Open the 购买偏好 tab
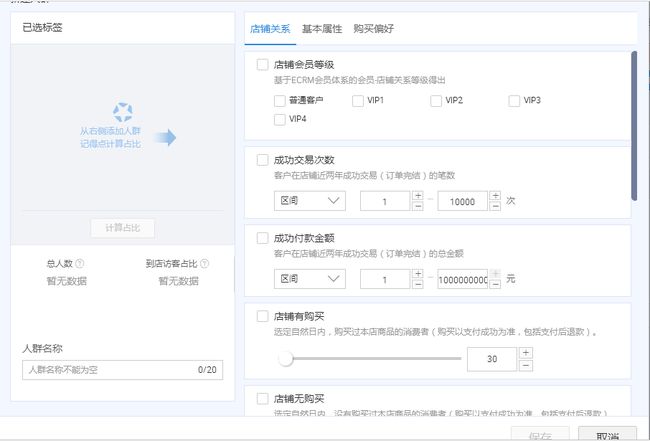 374,29
